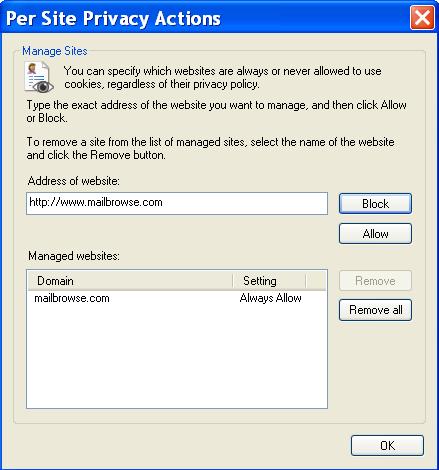
Task: Click the cookie policy description text
Action: (223, 77)
